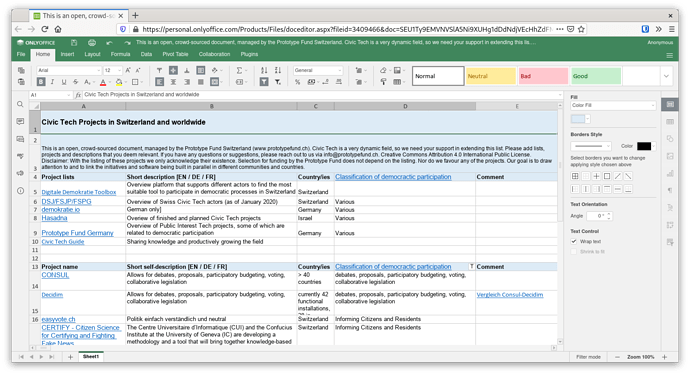The width and height of the screenshot is (690, 375).
Task: Open the Vergleich Consul-Decidim link
Action: [x=510, y=295]
